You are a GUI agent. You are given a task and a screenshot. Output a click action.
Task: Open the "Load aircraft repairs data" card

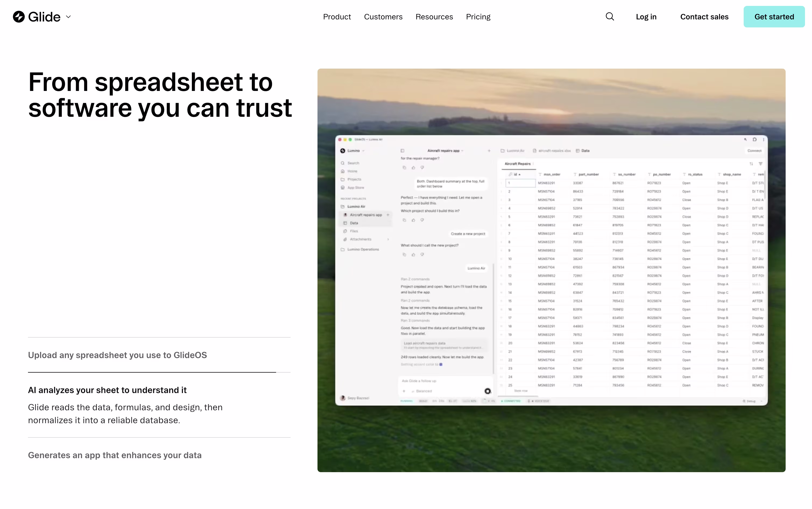click(444, 345)
